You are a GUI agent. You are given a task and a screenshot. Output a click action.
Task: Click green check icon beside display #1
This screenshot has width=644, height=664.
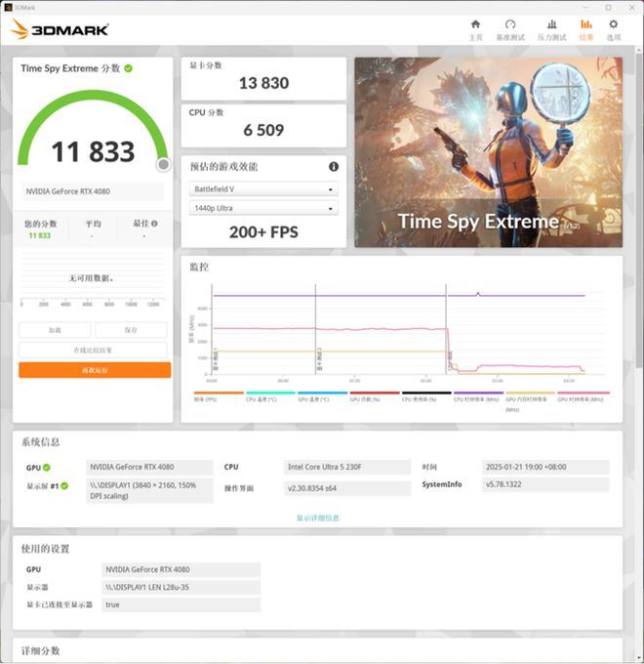click(64, 485)
